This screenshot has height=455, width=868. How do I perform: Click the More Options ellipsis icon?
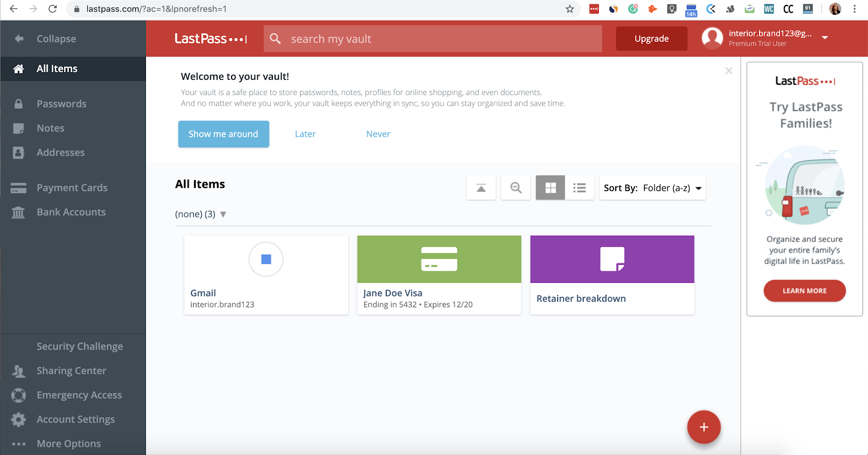(x=18, y=444)
